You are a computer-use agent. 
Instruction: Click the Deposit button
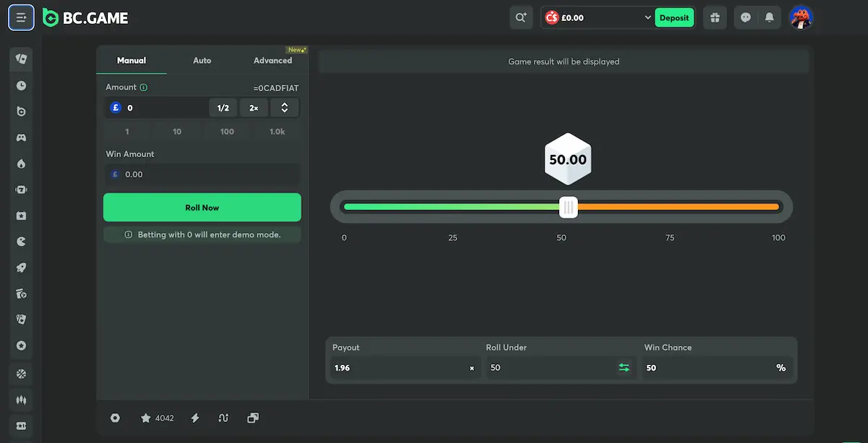coord(674,17)
